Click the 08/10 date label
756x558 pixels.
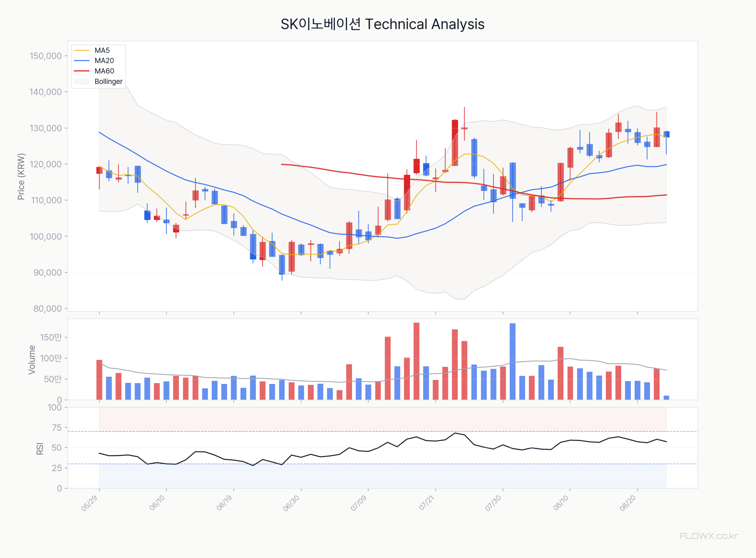coord(561,503)
